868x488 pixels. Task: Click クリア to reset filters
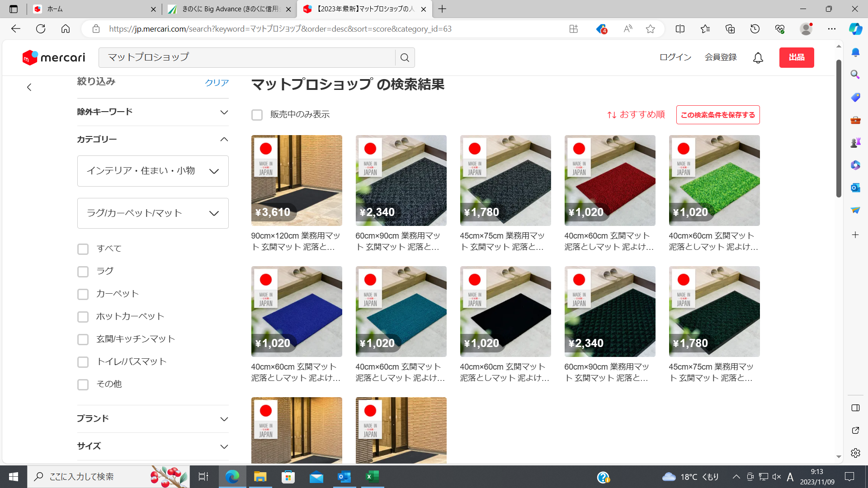click(x=217, y=83)
